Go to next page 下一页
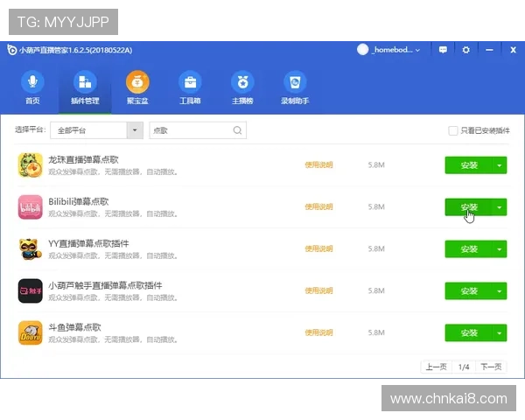 coord(491,367)
